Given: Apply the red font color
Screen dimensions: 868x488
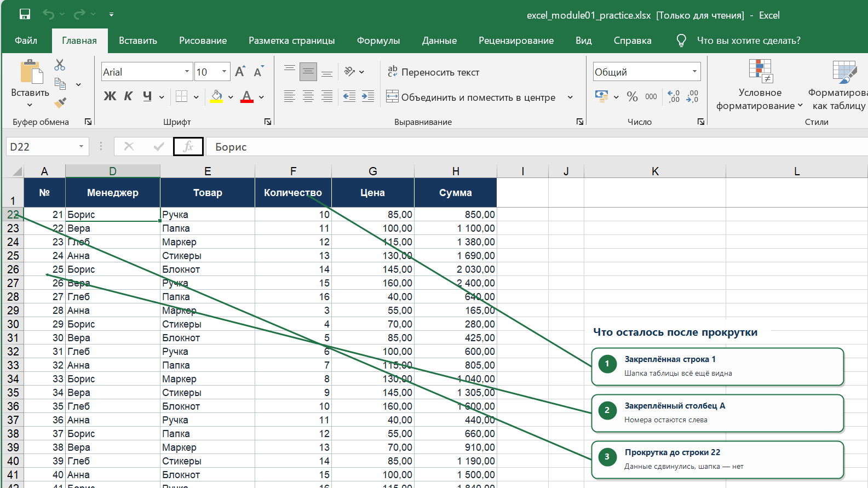Looking at the screenshot, I should click(247, 96).
